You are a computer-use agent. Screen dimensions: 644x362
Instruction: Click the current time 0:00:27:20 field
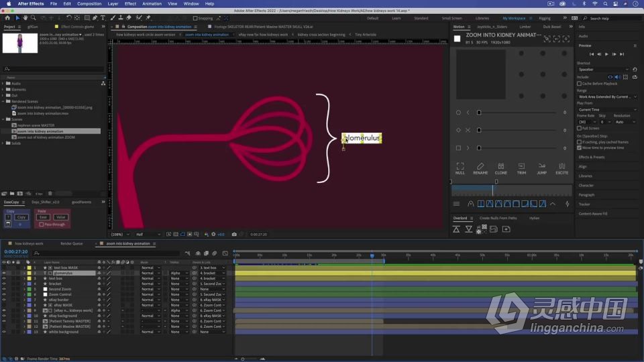(x=16, y=251)
